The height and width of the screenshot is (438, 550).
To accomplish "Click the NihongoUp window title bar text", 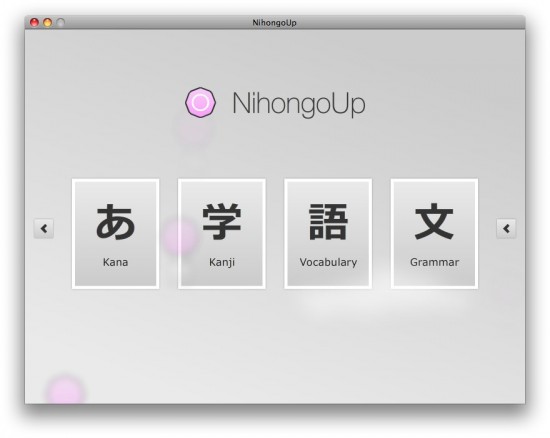I will coord(275,23).
